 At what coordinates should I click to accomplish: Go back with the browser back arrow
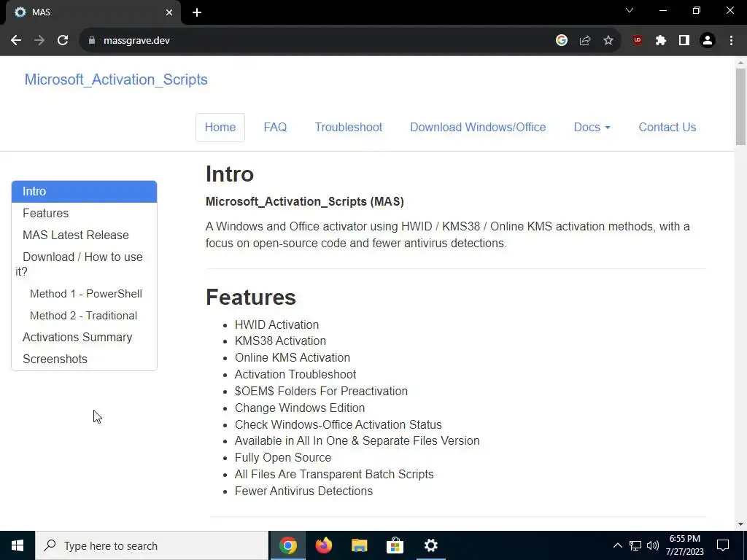(x=16, y=41)
